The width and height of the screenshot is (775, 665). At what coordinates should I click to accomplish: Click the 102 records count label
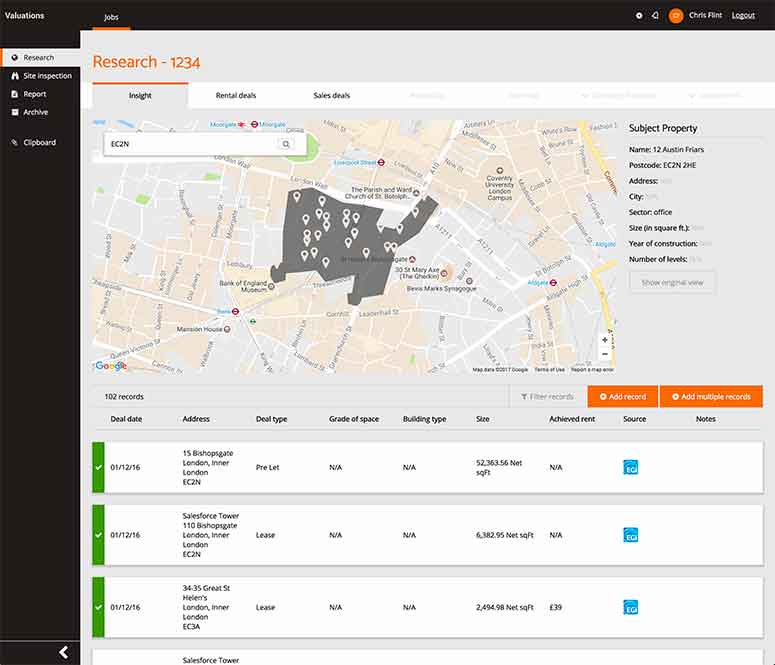tap(124, 397)
